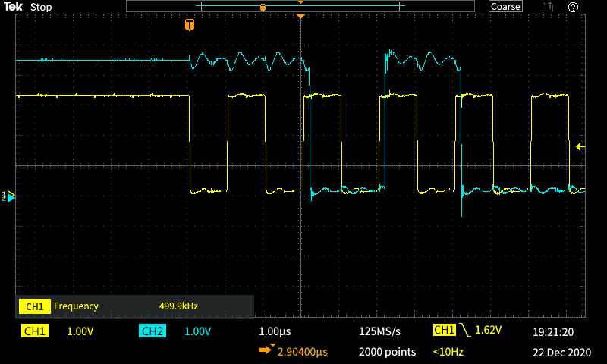The height and width of the screenshot is (364, 607).
Task: Click the help question mark icon
Action: coord(573,7)
